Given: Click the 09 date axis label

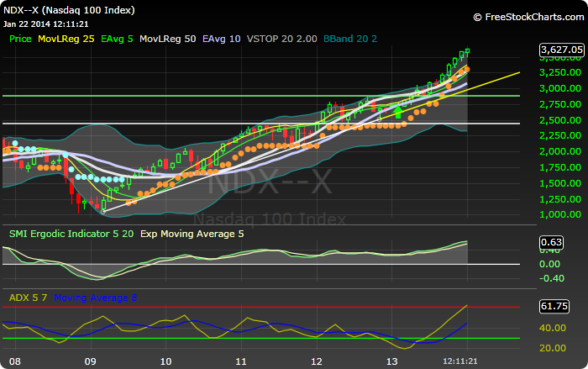Looking at the screenshot, I should coord(90,361).
